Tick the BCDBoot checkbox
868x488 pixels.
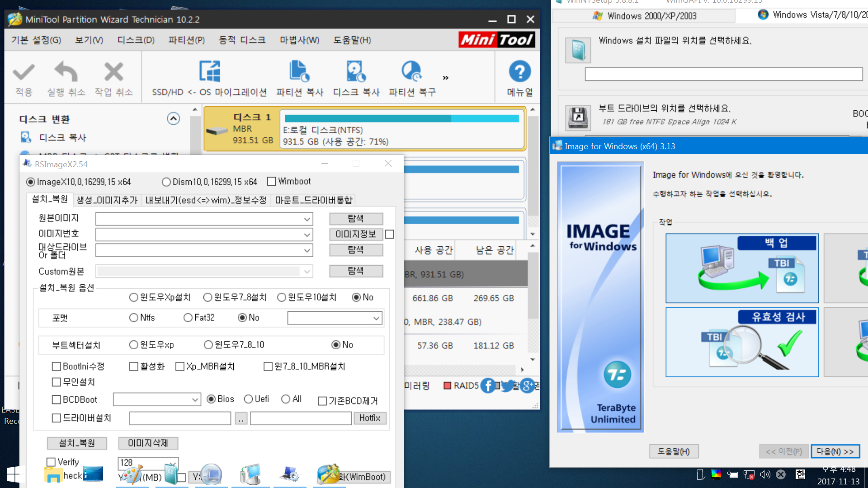point(57,400)
